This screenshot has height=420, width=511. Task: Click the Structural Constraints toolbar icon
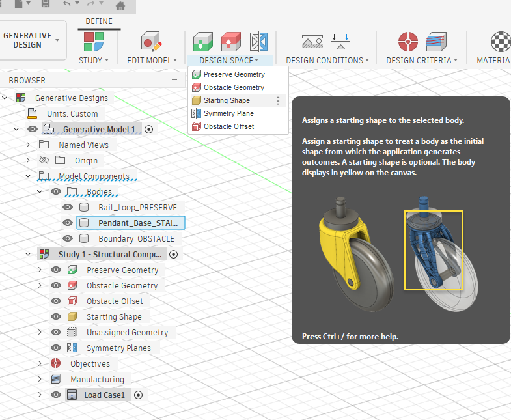[x=312, y=42]
